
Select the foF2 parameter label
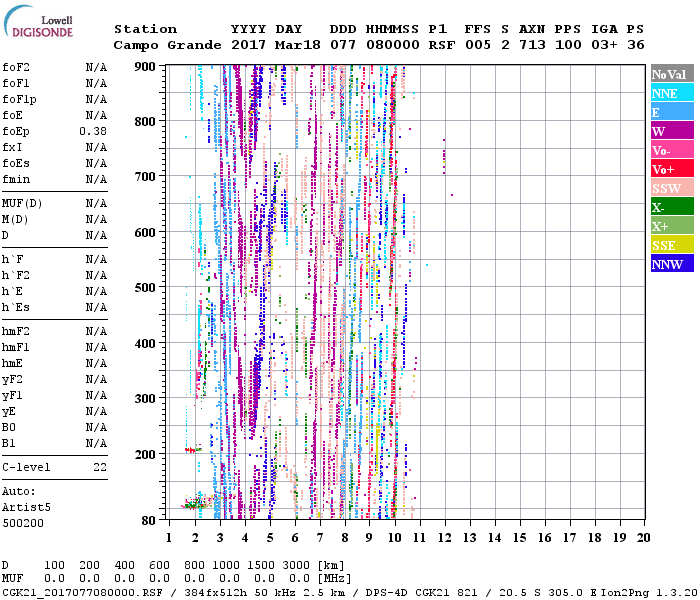click(x=14, y=67)
